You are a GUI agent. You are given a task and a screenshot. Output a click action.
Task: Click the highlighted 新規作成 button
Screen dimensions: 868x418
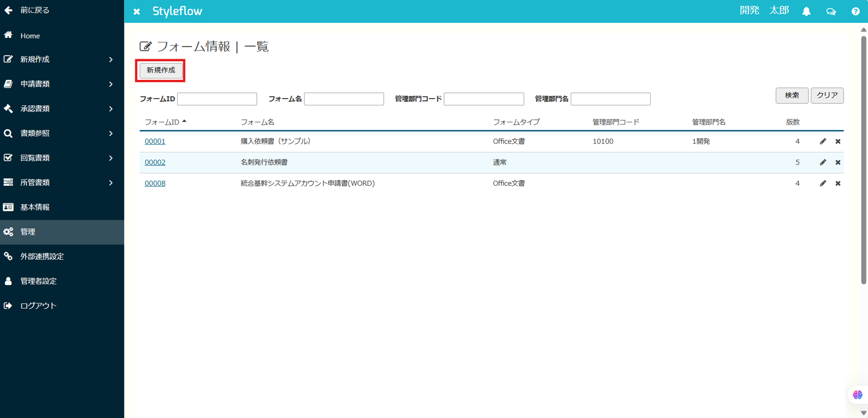point(160,70)
